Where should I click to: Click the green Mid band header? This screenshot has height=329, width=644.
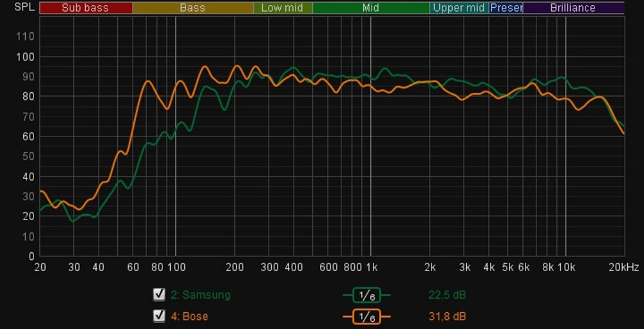coord(370,8)
